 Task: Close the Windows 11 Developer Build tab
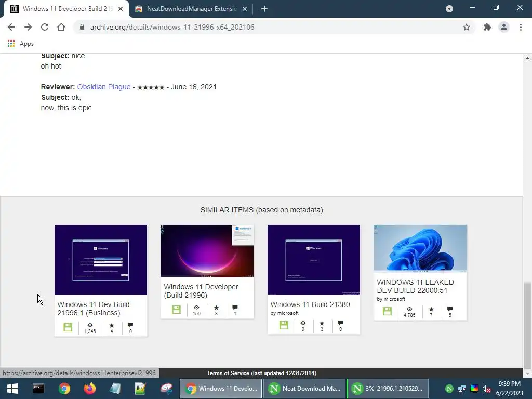click(121, 9)
